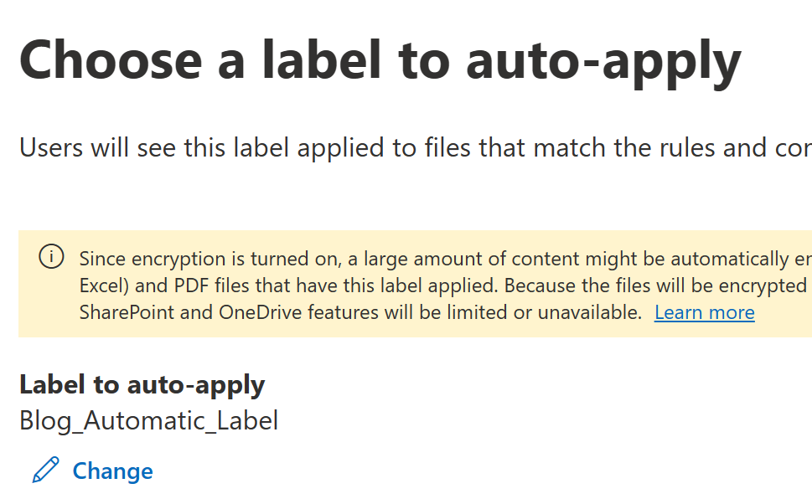Select the Blog_Automatic_Label label name
Screen dimensions: 812x504
[148, 420]
